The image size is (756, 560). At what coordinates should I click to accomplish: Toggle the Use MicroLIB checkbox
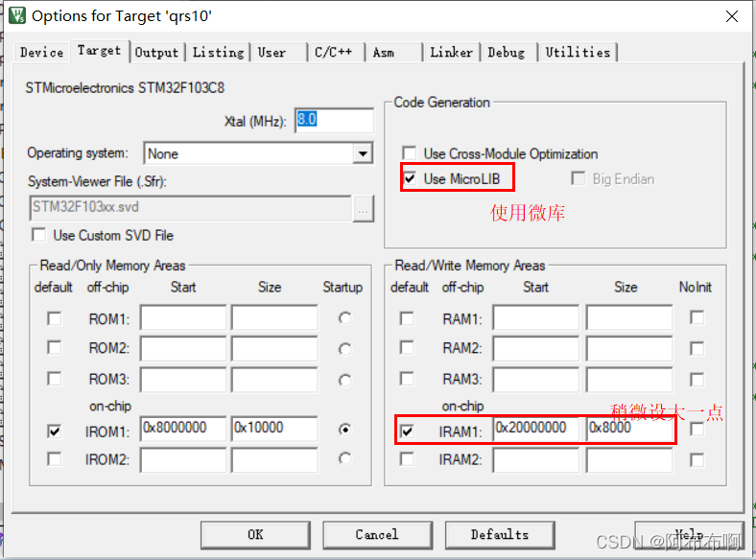(410, 179)
